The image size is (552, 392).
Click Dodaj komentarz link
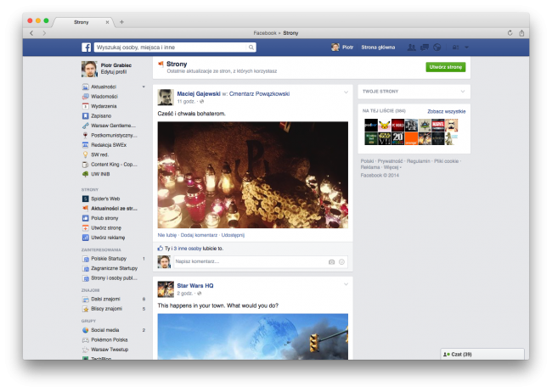pos(199,235)
